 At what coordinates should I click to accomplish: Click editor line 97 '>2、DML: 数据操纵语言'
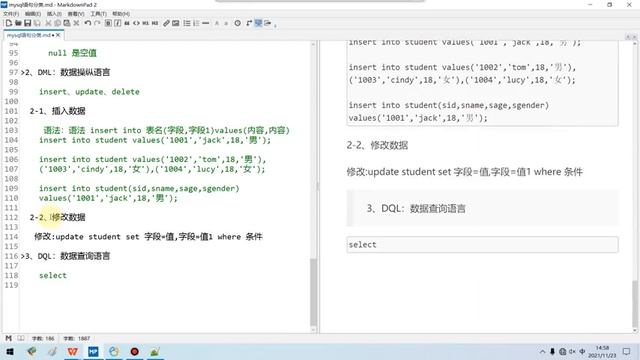(65, 72)
